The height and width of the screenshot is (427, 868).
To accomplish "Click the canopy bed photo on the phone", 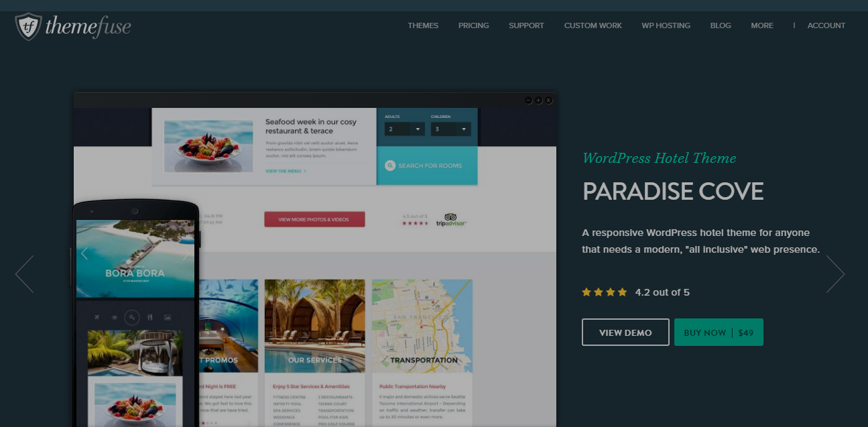I will coord(135,353).
